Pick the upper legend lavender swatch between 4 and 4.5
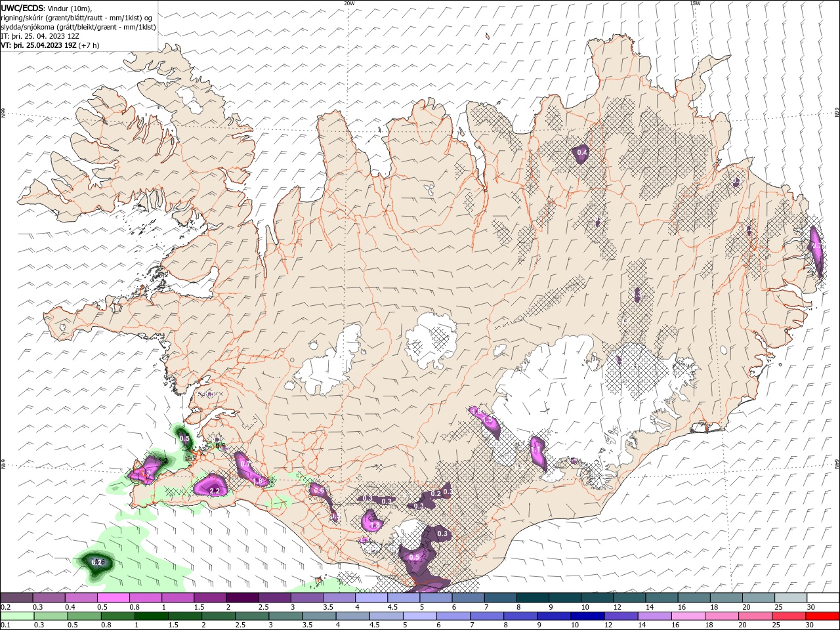This screenshot has height=630, width=840. [372, 598]
